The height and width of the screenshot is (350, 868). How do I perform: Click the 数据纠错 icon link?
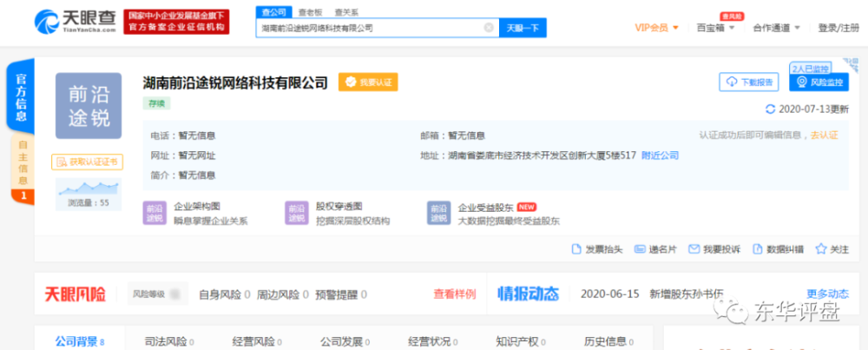779,249
